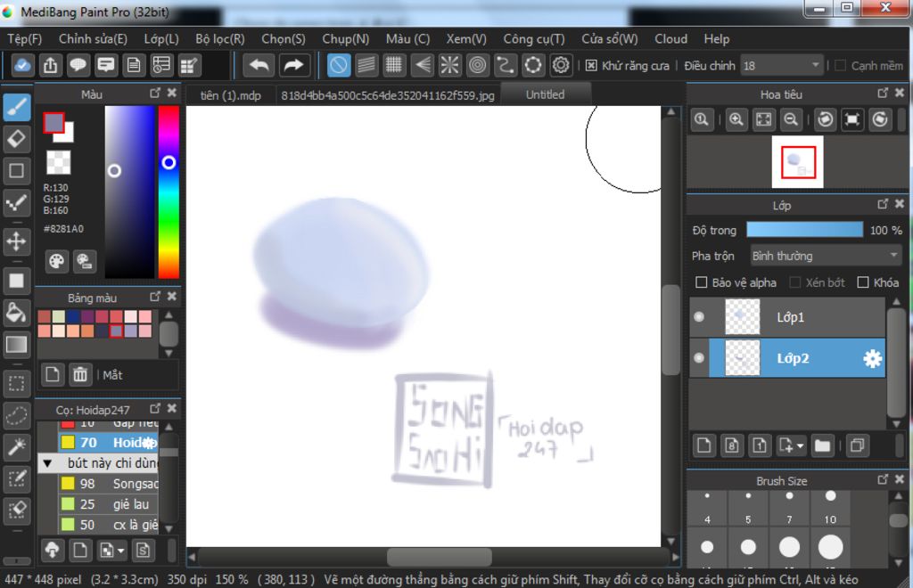Select the Hoidap brush size 70
913x588 pixels.
tap(108, 443)
